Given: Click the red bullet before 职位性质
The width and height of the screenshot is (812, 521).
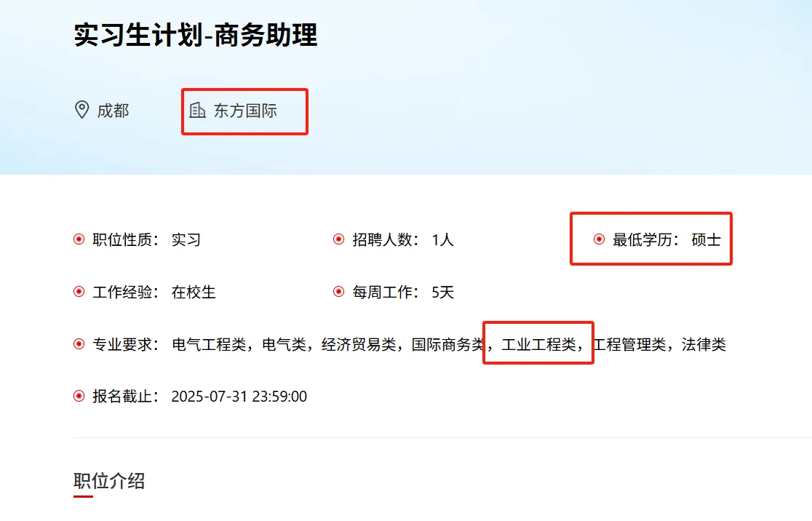Looking at the screenshot, I should (x=79, y=239).
